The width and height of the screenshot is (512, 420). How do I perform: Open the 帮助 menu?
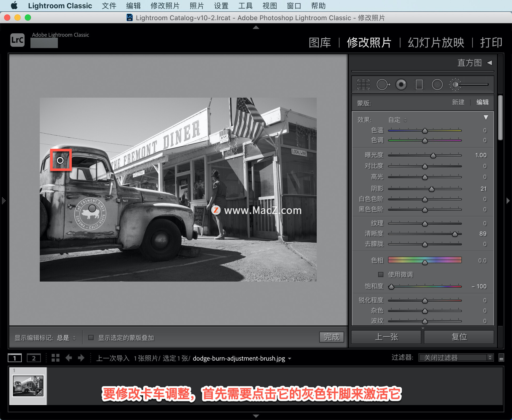(x=318, y=6)
